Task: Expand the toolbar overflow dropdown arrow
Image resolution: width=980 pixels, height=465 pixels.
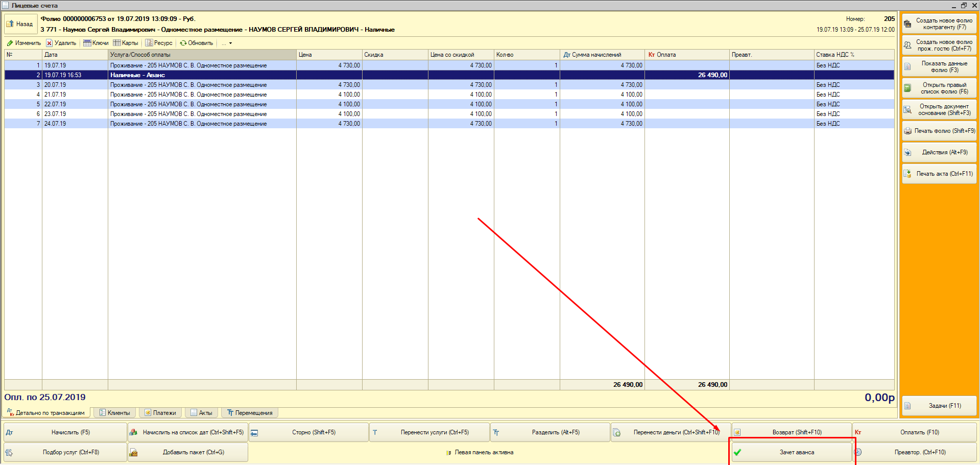Action: (x=230, y=43)
